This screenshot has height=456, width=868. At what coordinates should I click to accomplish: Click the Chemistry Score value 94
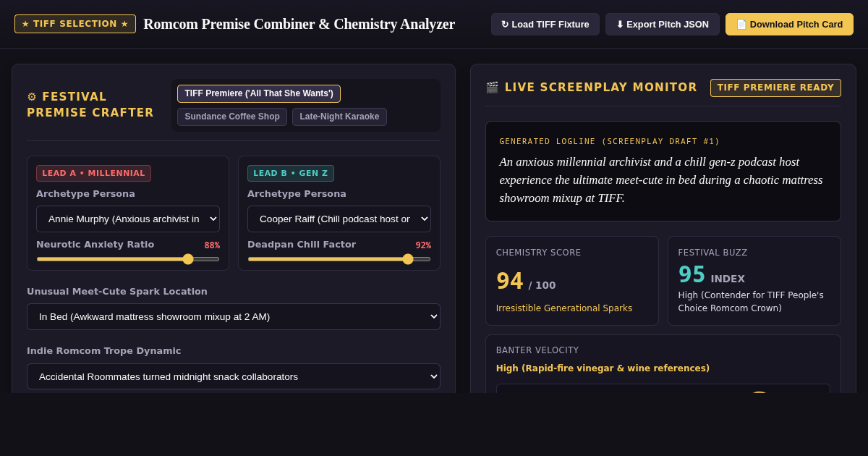(x=509, y=281)
